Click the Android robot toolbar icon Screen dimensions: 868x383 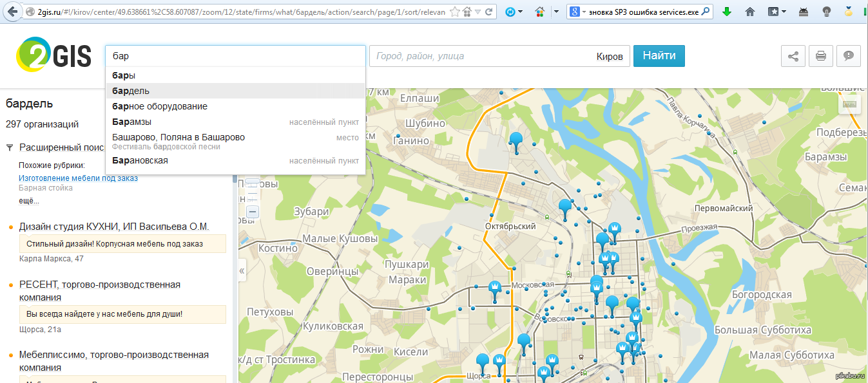click(x=804, y=12)
